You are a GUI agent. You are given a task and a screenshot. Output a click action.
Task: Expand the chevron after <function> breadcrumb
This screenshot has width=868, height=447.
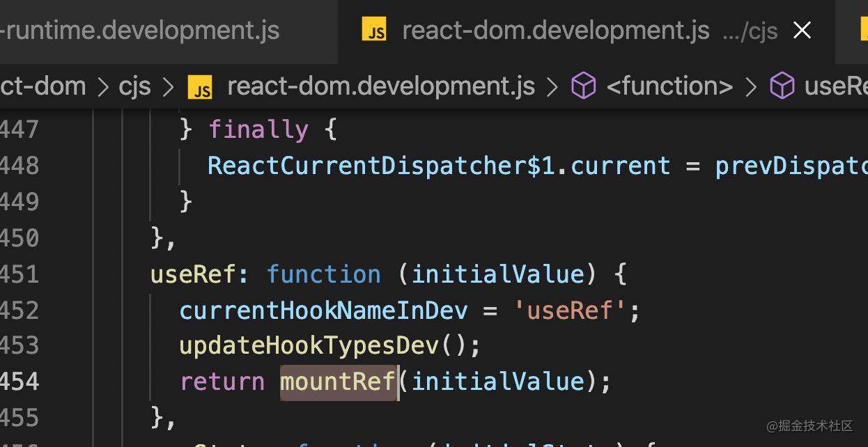(x=751, y=87)
